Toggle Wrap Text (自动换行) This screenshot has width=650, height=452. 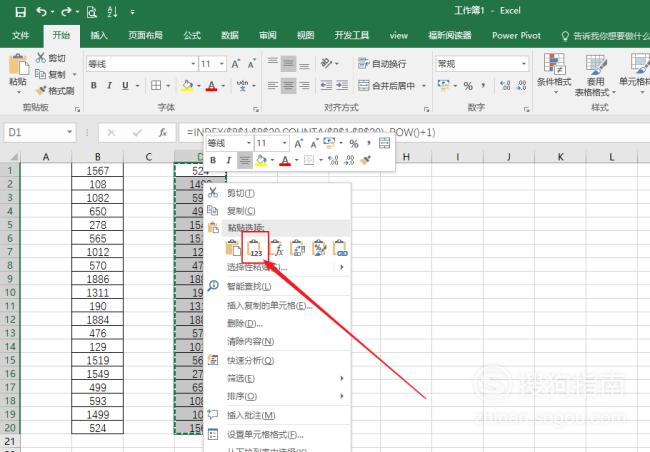(x=382, y=63)
